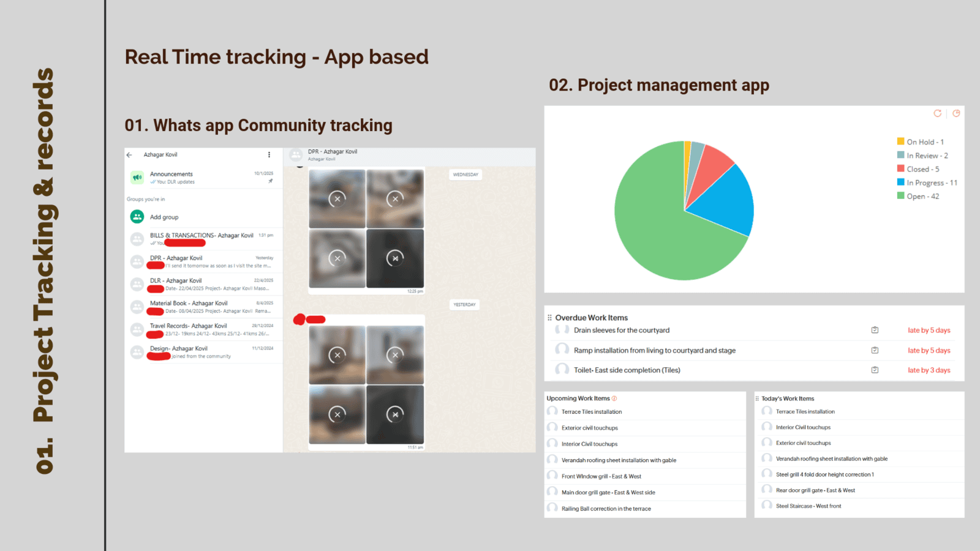Click the blue In Progress legend swatch
980x551 pixels.
point(901,182)
